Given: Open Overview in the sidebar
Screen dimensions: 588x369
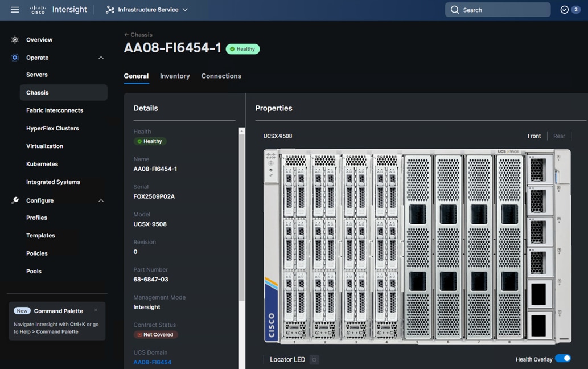Looking at the screenshot, I should pyautogui.click(x=39, y=40).
